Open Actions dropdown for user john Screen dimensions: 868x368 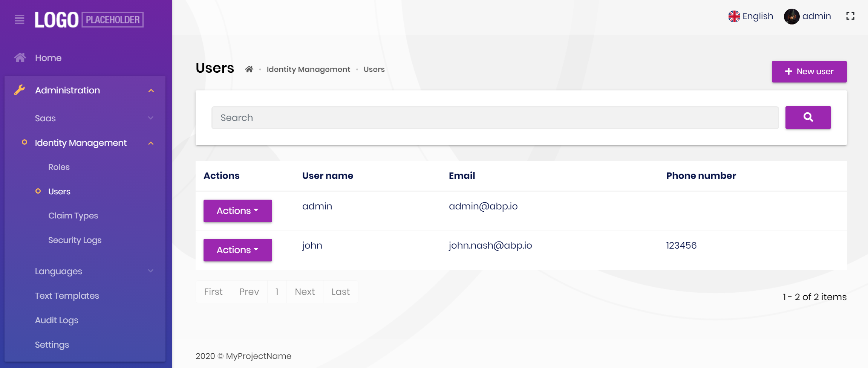pos(237,250)
